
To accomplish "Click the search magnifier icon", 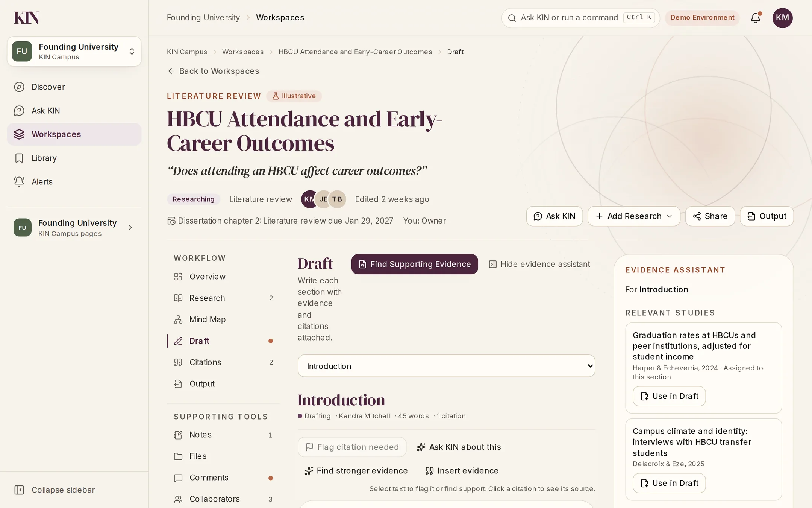I will point(512,18).
